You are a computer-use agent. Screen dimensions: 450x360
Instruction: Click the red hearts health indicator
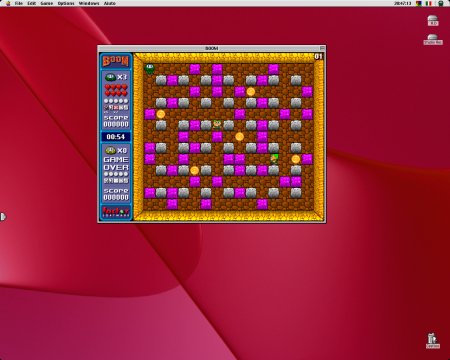tap(116, 90)
